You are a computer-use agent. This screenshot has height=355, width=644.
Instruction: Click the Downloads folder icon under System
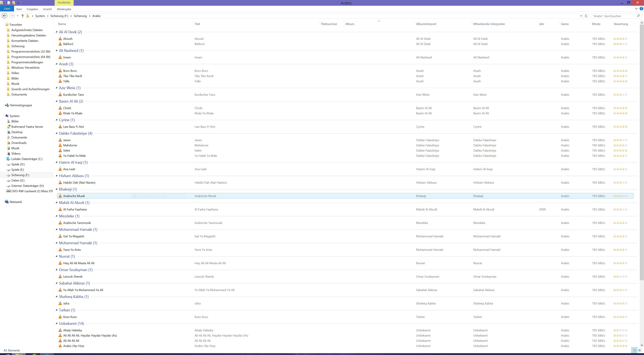coord(9,143)
